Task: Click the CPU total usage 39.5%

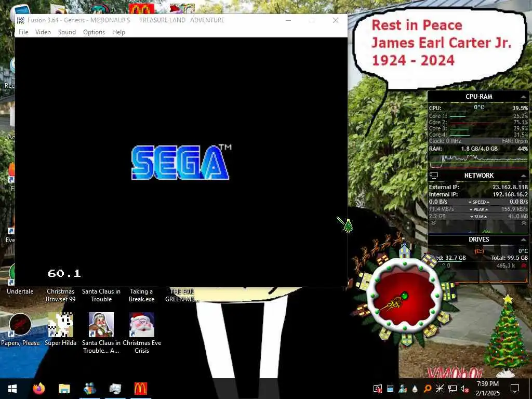Action: [520, 108]
